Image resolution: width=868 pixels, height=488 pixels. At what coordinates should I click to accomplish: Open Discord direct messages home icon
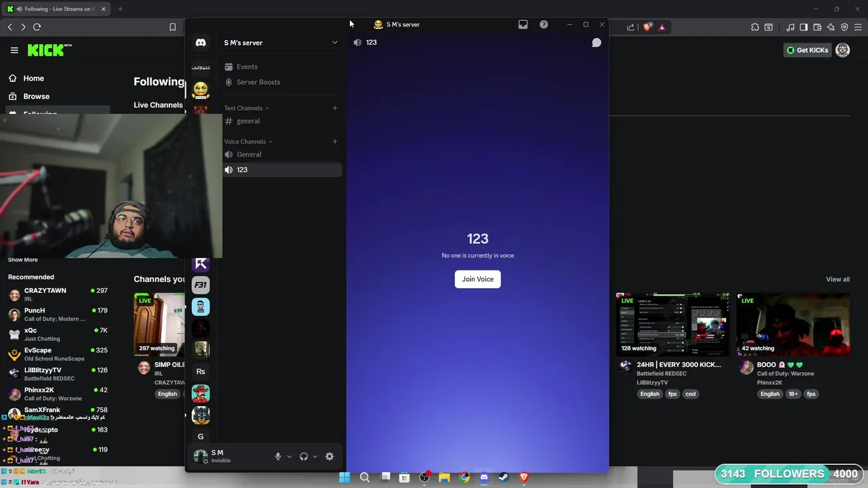pos(201,43)
